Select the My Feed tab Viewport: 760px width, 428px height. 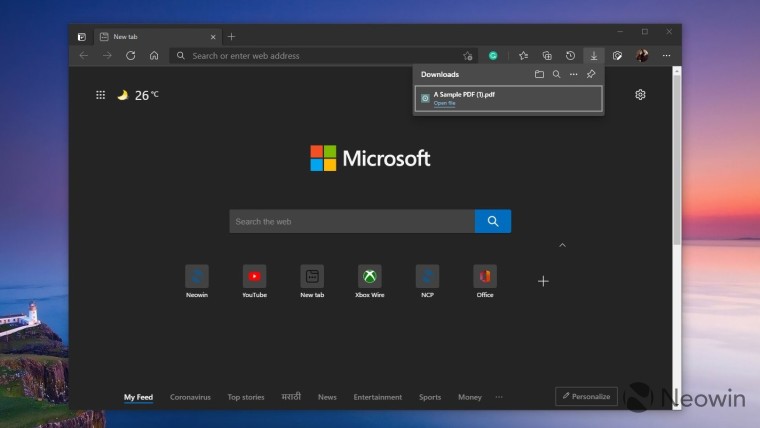pos(138,397)
